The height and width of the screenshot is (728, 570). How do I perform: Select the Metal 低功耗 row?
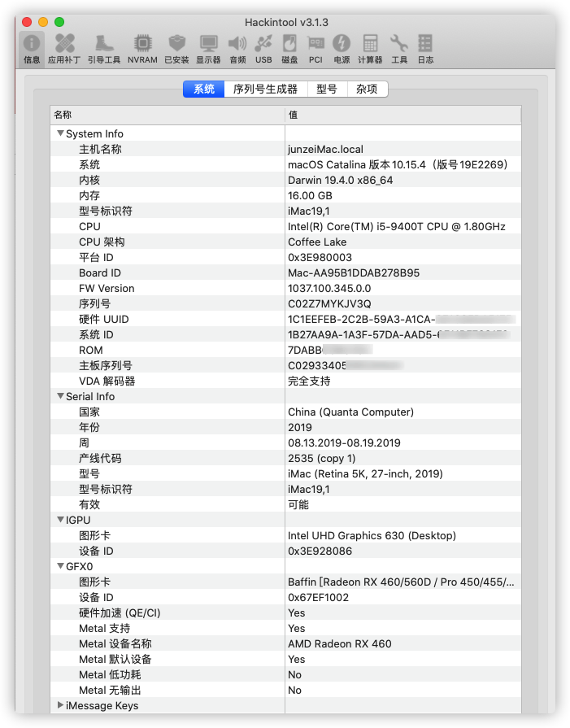pyautogui.click(x=285, y=674)
